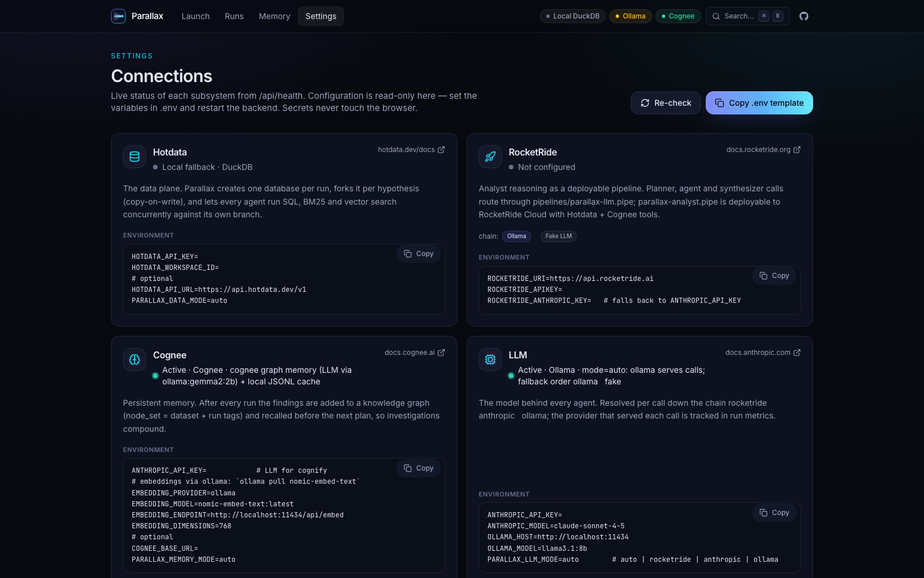Screen dimensions: 924x578
Task: Click the RocketRide rocket icon
Action: [x=490, y=157]
